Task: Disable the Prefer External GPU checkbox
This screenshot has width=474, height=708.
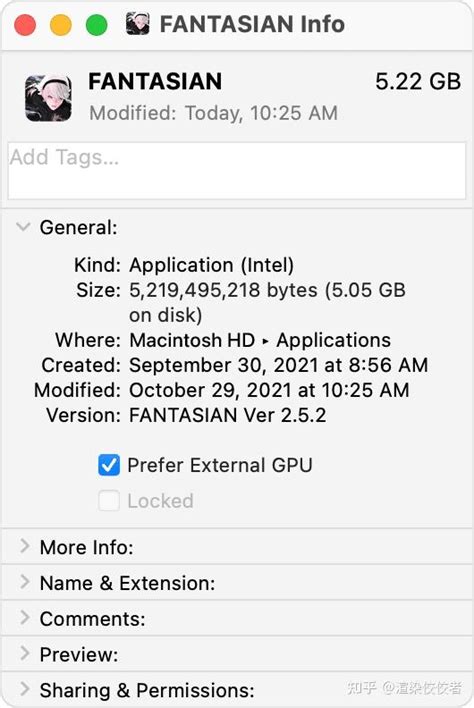Action: pyautogui.click(x=109, y=465)
